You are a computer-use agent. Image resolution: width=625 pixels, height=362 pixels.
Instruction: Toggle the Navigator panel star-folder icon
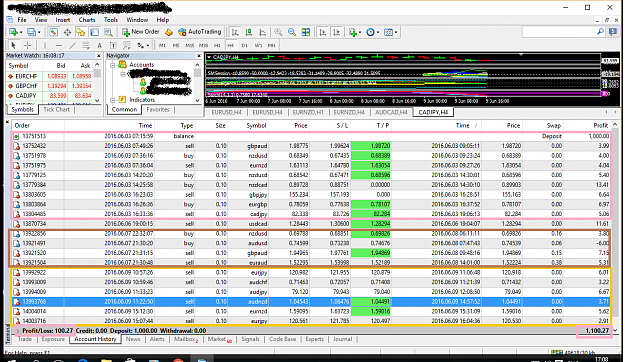(81, 32)
